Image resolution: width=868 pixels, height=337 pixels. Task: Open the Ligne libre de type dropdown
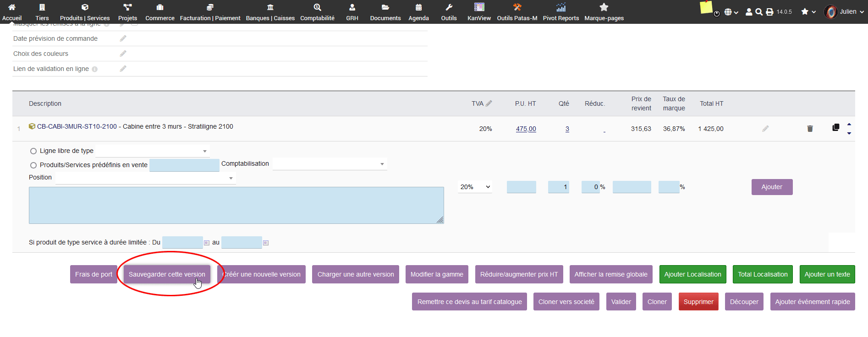coord(153,151)
